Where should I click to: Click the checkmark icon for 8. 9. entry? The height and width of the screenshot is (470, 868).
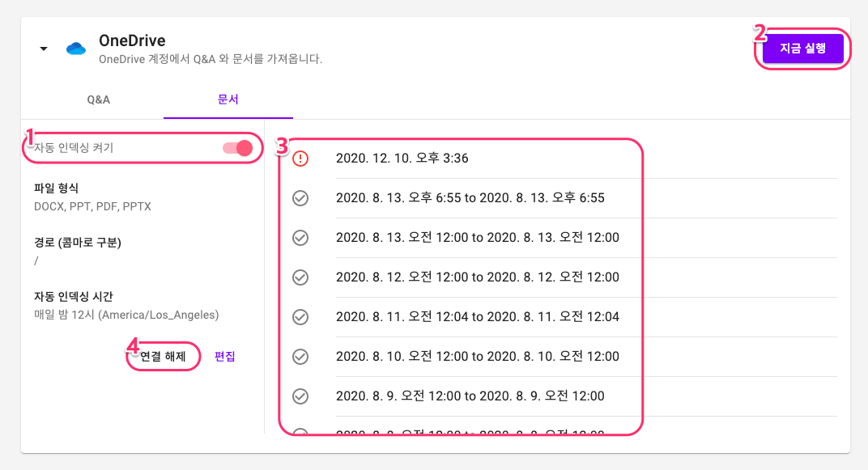click(x=300, y=396)
